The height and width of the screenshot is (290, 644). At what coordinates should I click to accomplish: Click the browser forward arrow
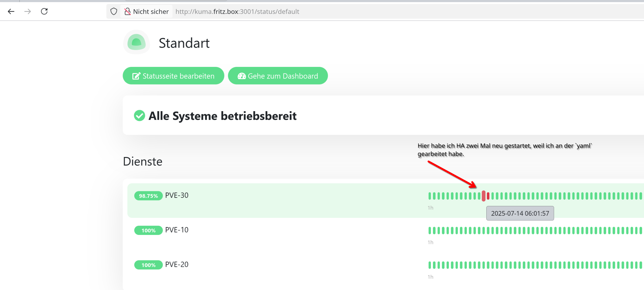(x=28, y=11)
